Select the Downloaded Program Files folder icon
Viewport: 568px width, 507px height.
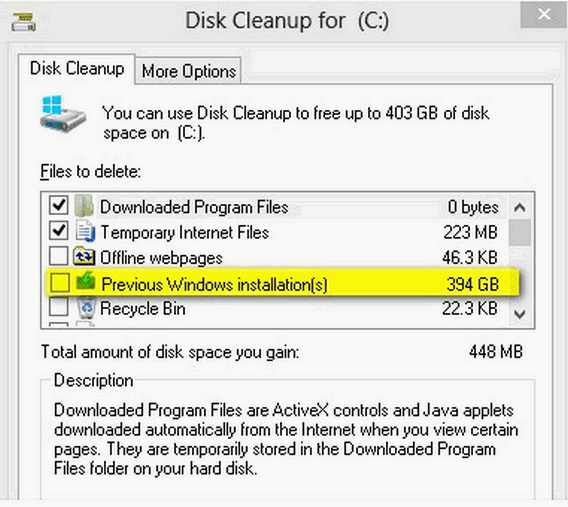pyautogui.click(x=84, y=206)
